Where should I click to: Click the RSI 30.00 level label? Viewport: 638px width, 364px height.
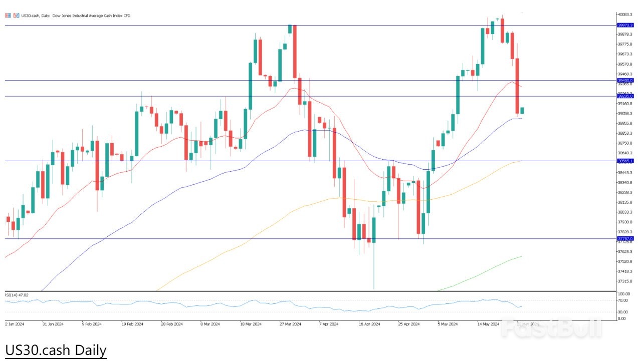tap(623, 312)
